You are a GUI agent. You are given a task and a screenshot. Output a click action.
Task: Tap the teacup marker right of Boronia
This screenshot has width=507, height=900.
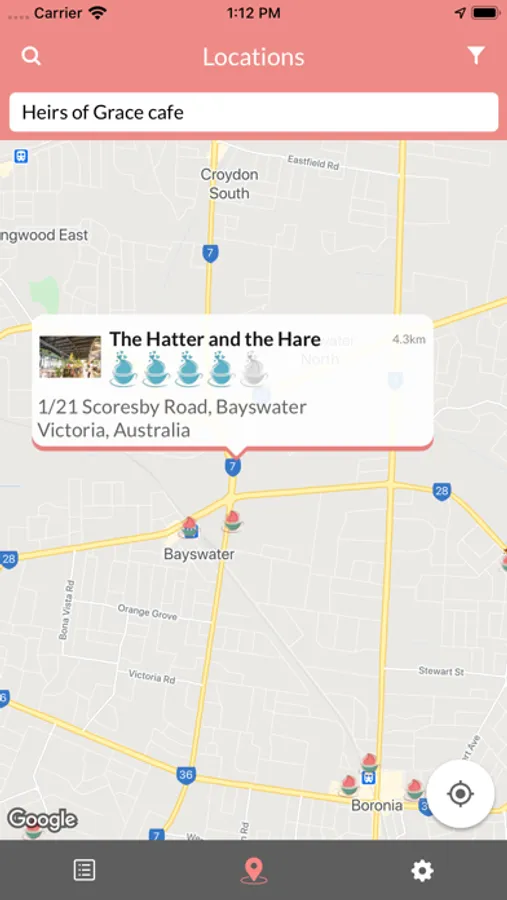tap(415, 789)
